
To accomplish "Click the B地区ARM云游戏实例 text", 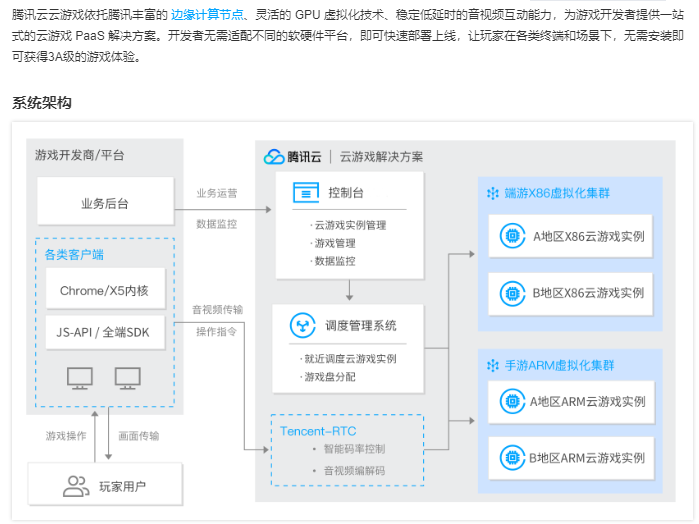I will tap(587, 458).
